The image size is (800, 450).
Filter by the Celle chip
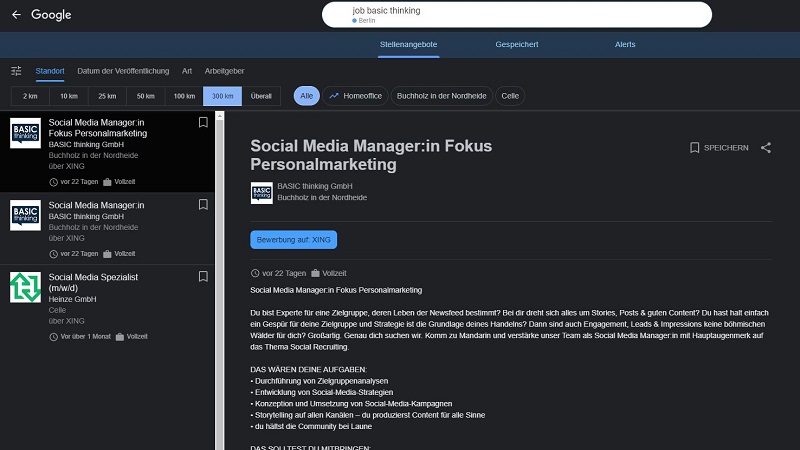click(x=510, y=96)
